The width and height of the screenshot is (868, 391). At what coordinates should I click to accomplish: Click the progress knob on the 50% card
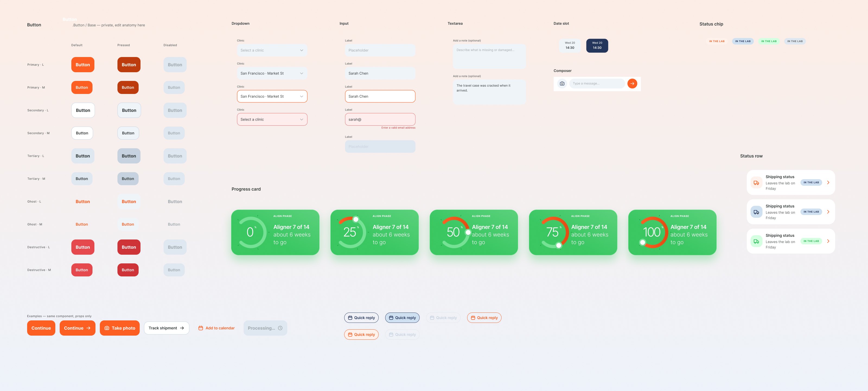468,232
